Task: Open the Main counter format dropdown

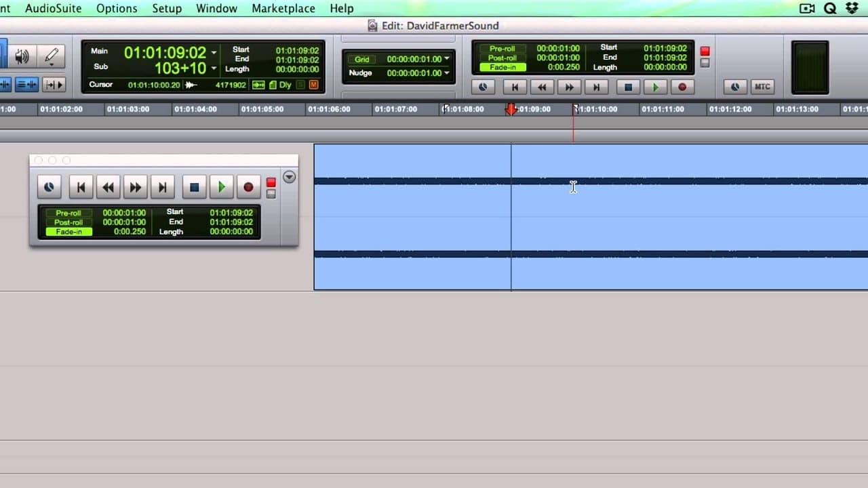Action: 214,52
